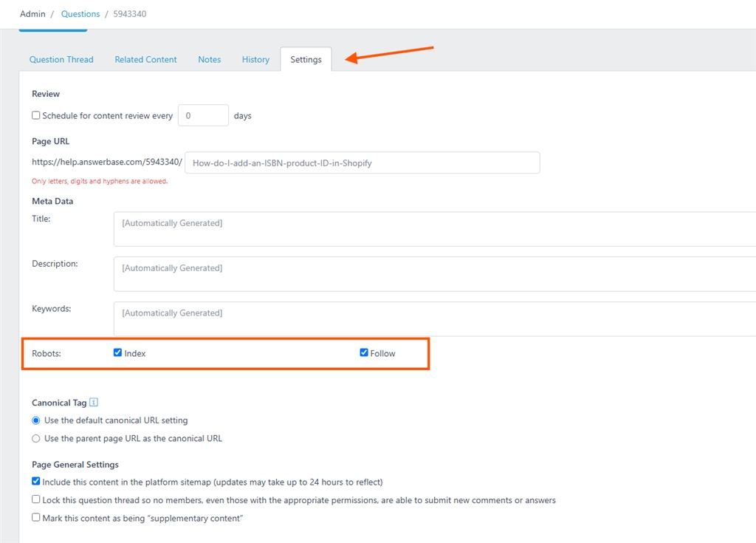The height and width of the screenshot is (543, 756).
Task: Toggle Include this content in platform sitemap
Action: [35, 481]
